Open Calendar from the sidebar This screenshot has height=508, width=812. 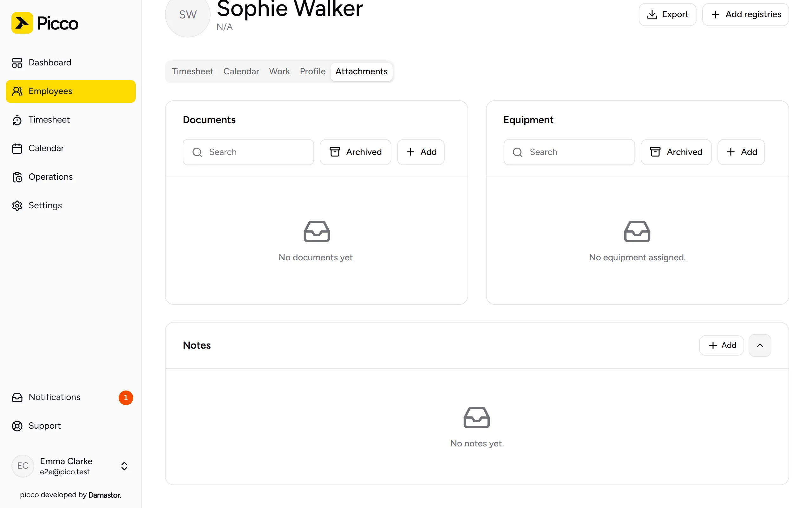[x=70, y=148]
